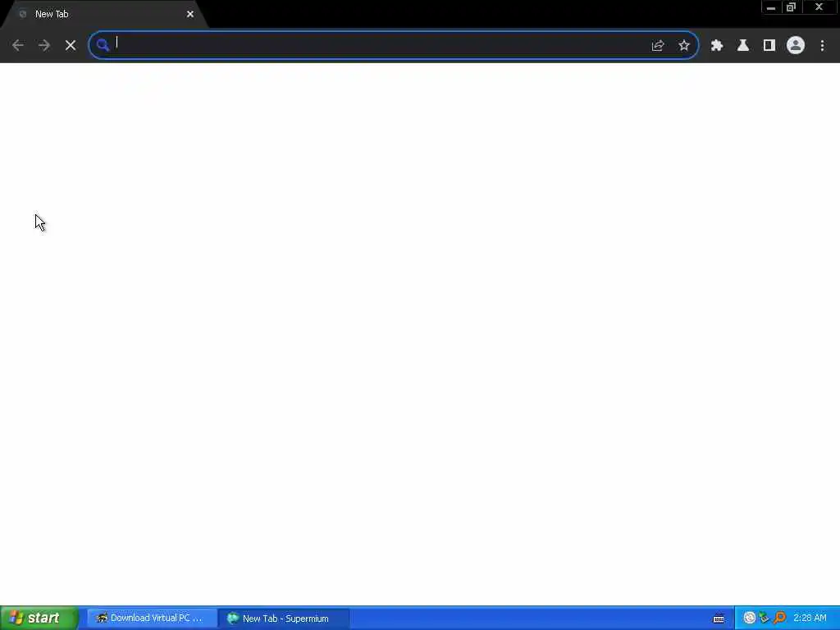Close the New Tab tab
The image size is (840, 630).
tap(190, 15)
